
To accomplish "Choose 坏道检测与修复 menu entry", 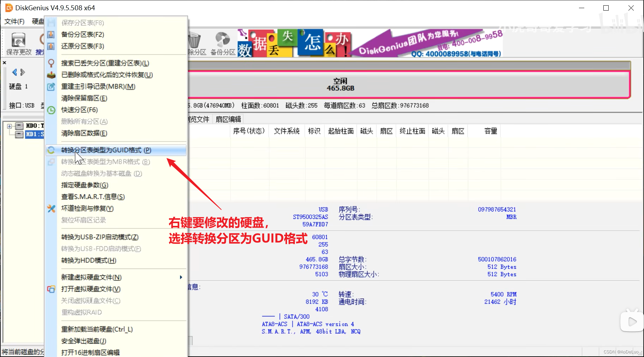I will (116, 208).
